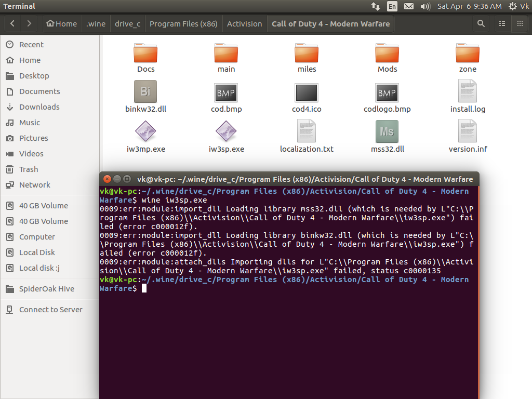Screen dimensions: 532x399
Task: Close the terminal window
Action: pos(107,179)
